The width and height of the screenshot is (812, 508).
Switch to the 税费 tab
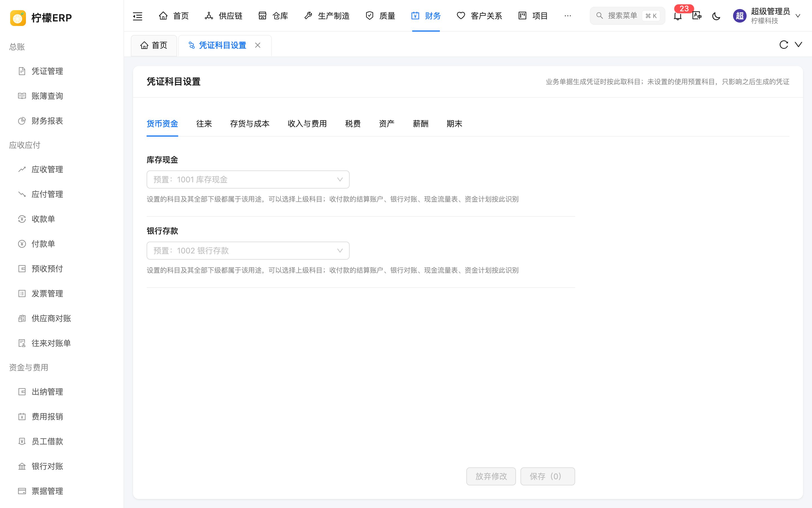[353, 124]
